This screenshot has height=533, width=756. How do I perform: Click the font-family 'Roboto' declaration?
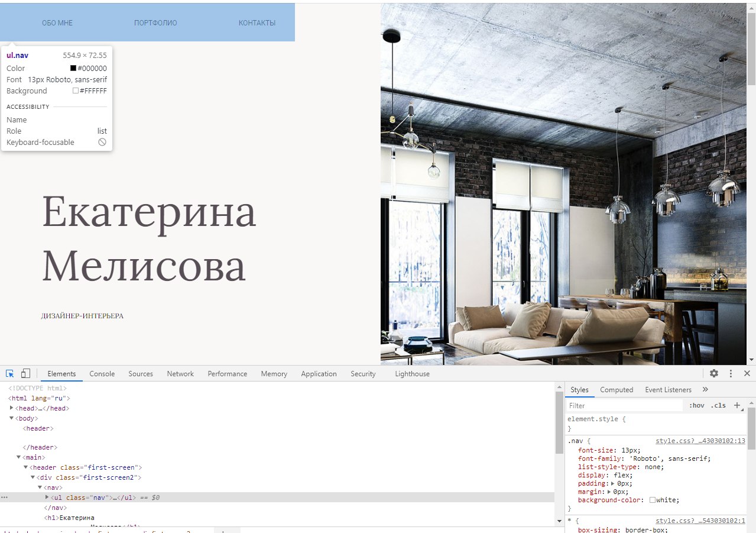point(644,458)
